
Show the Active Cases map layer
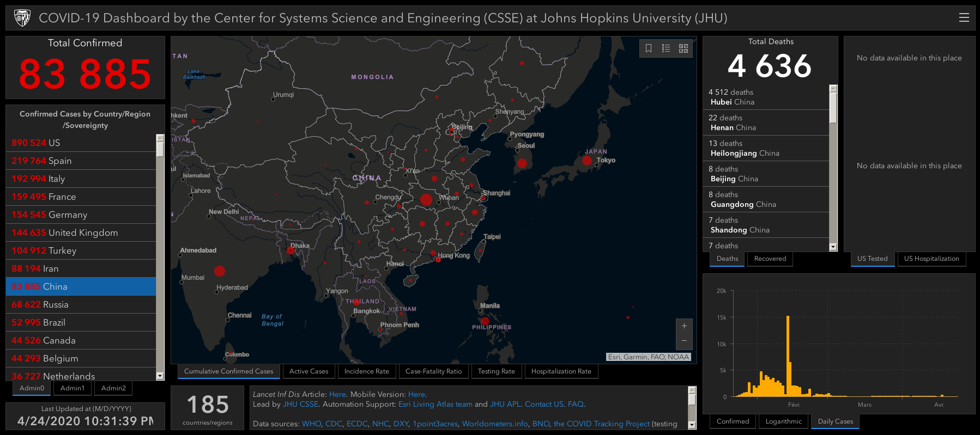tap(308, 371)
